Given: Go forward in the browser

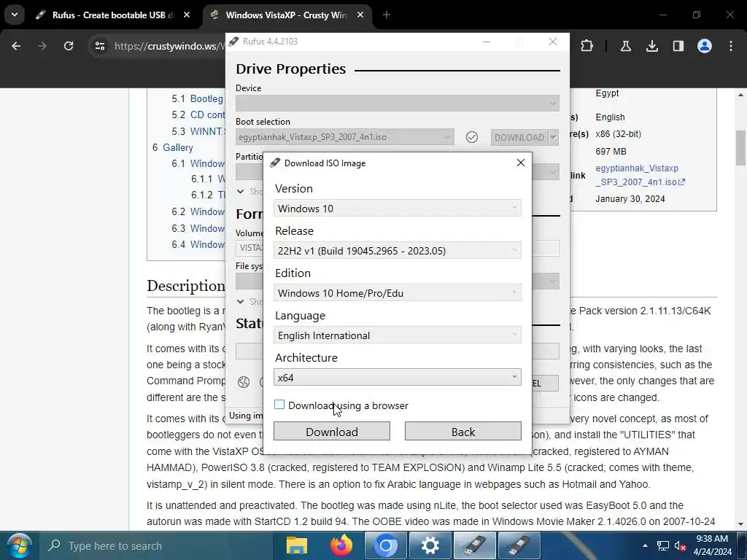Looking at the screenshot, I should (42, 46).
